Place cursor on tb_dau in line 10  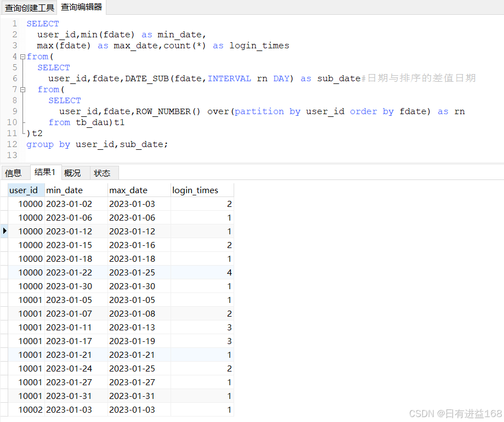[92, 122]
